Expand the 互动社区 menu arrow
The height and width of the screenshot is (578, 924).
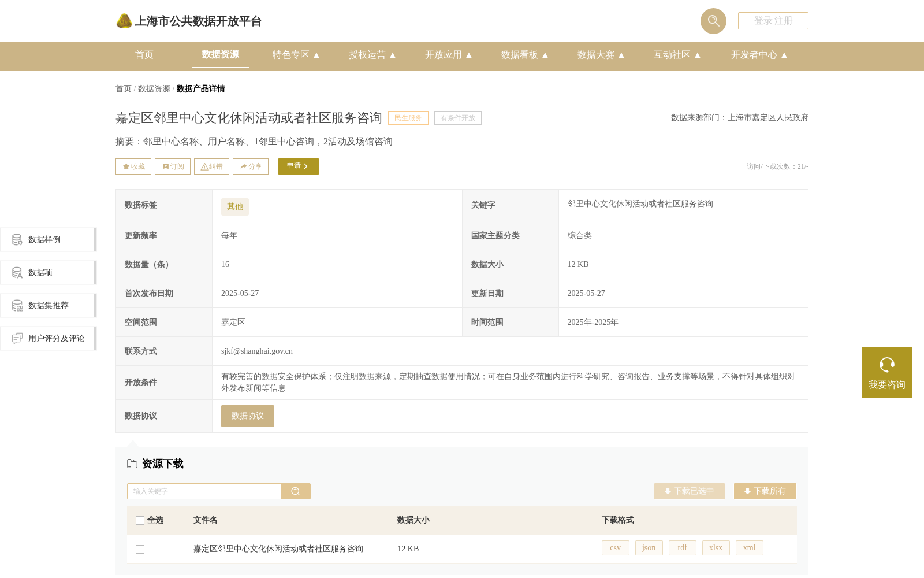(x=698, y=55)
